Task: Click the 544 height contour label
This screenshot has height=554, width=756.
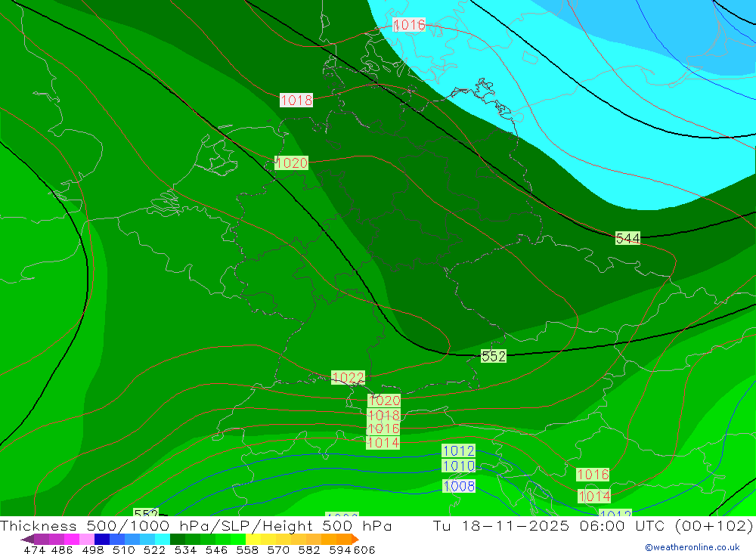Action: point(627,238)
